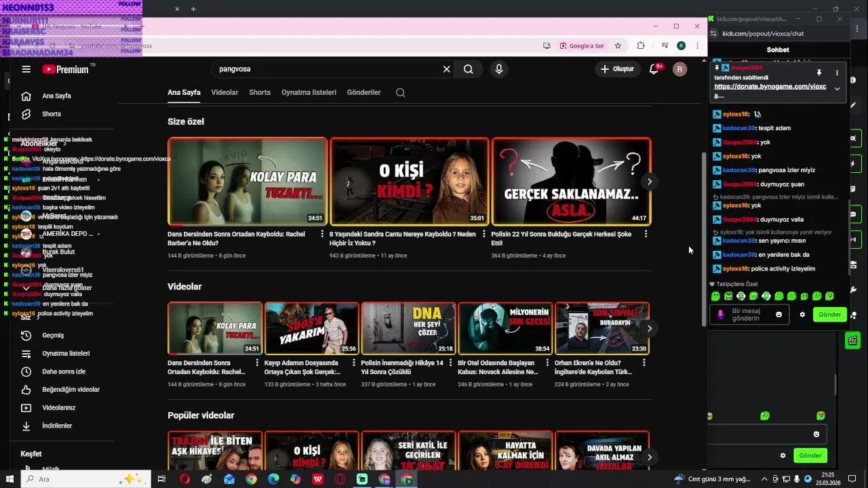
Task: Open emoji picker in Kick chat input
Action: [x=778, y=314]
